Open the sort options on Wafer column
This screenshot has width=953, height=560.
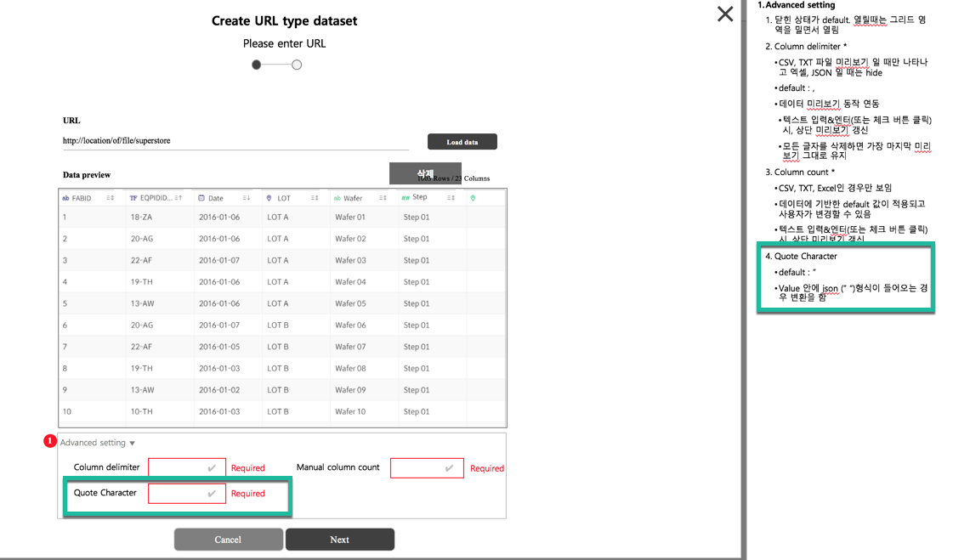(x=384, y=197)
